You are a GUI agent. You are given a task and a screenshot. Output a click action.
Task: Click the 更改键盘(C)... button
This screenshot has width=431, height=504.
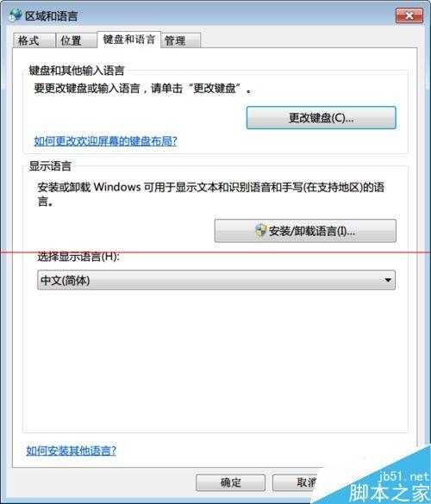click(x=321, y=118)
